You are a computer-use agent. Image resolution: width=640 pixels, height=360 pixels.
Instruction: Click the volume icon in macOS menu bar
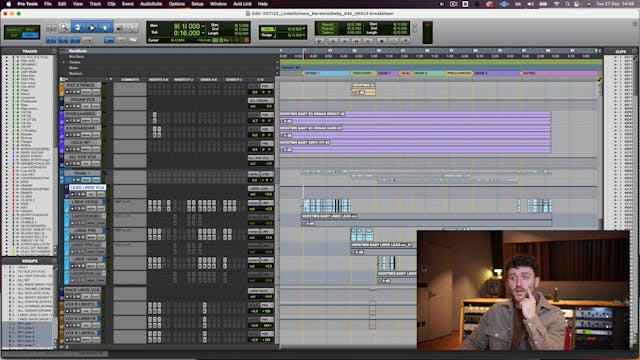[530, 4]
